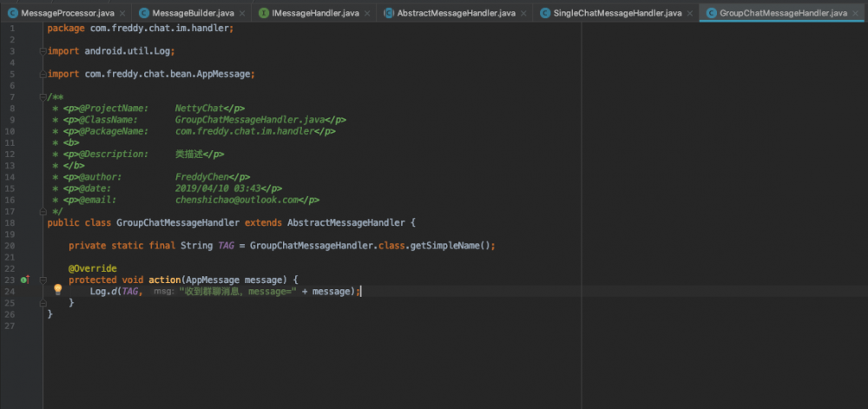The width and height of the screenshot is (868, 409).
Task: Click the @Override annotation
Action: point(92,268)
